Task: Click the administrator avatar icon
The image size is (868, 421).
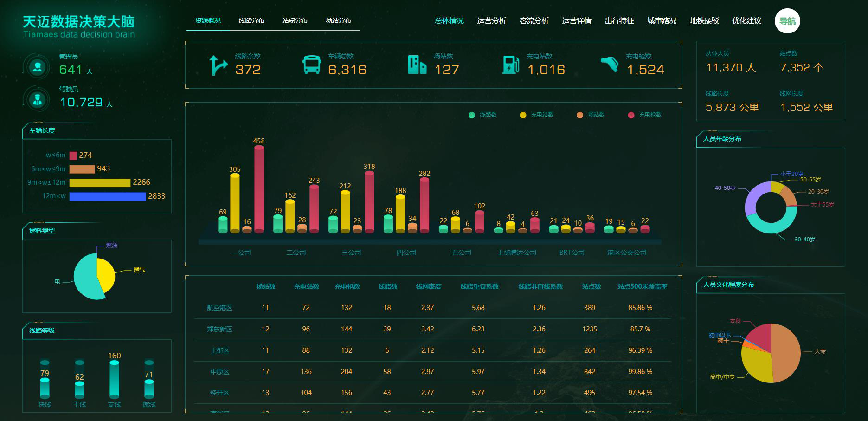Action: coord(37,67)
